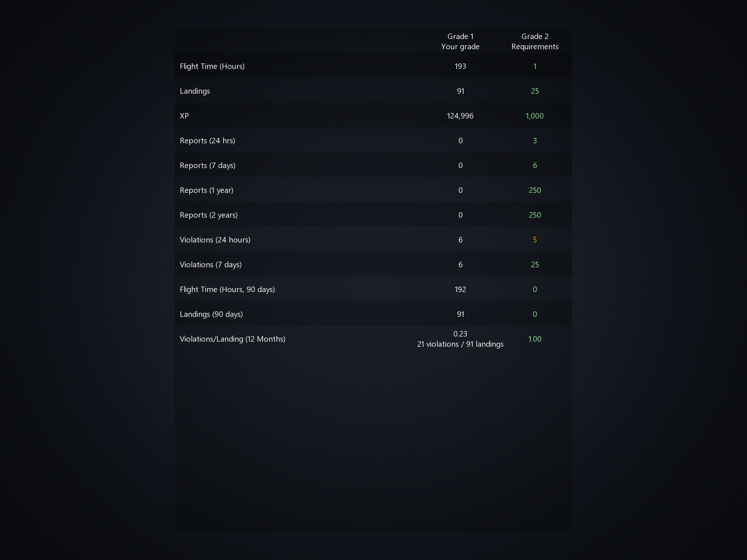Screen dimensions: 747x560
Task: Click the Landings row label
Action: click(x=195, y=91)
